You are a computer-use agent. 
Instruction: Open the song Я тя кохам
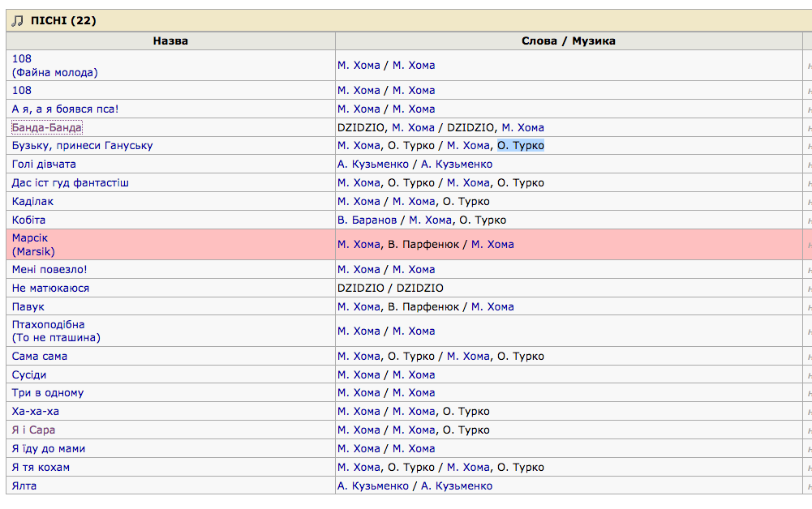tap(41, 468)
